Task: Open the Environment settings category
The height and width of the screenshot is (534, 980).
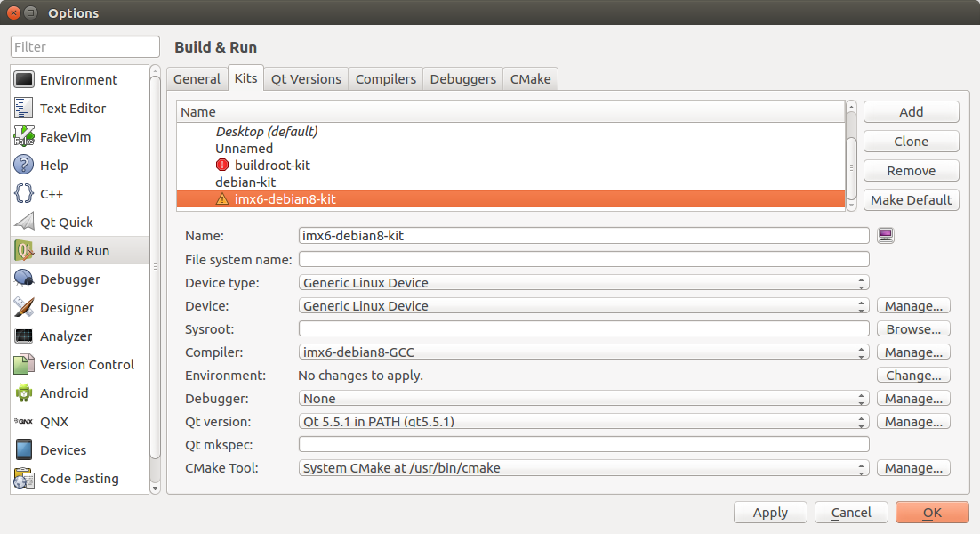Action: pos(78,80)
